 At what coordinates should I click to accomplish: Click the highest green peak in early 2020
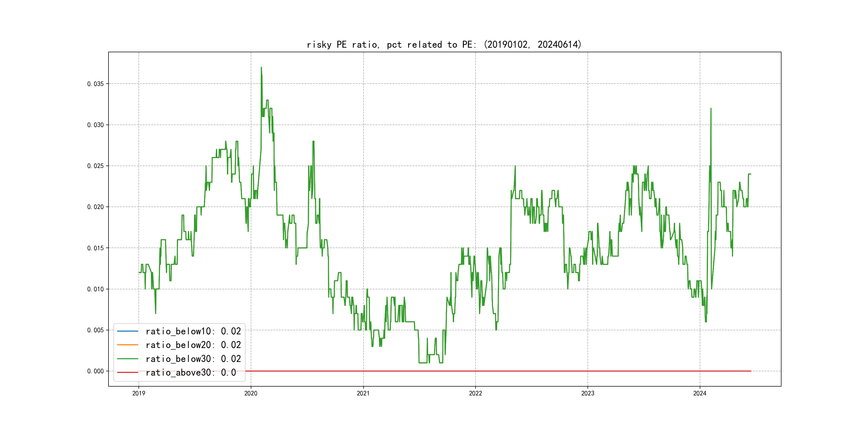261,68
